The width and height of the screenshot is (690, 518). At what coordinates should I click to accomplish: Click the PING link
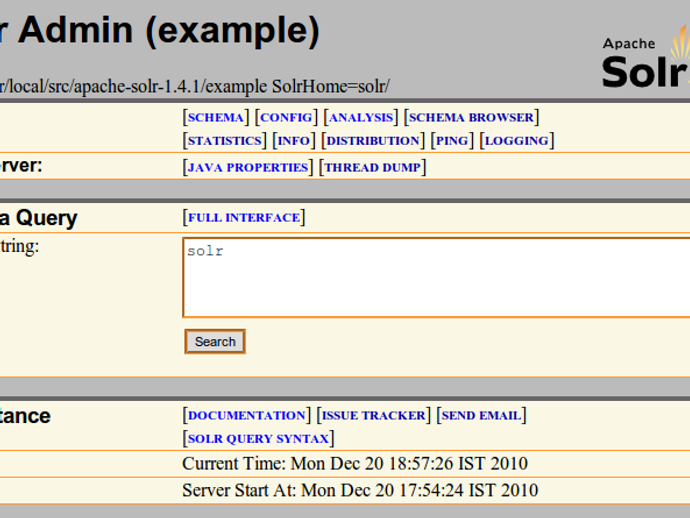[451, 141]
